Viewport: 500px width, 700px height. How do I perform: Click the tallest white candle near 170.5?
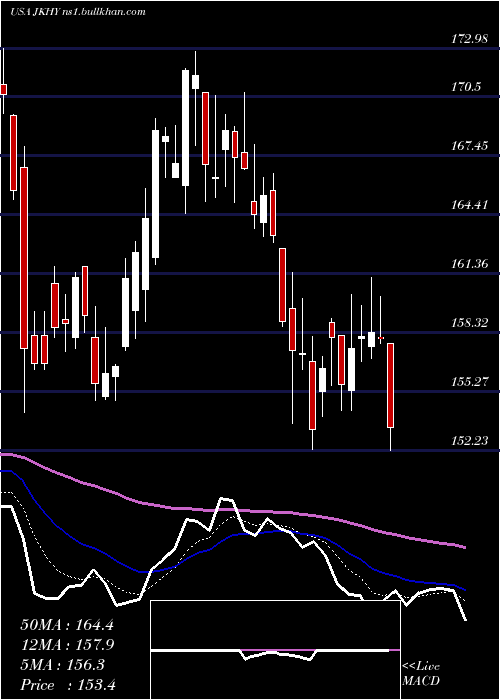(x=185, y=128)
